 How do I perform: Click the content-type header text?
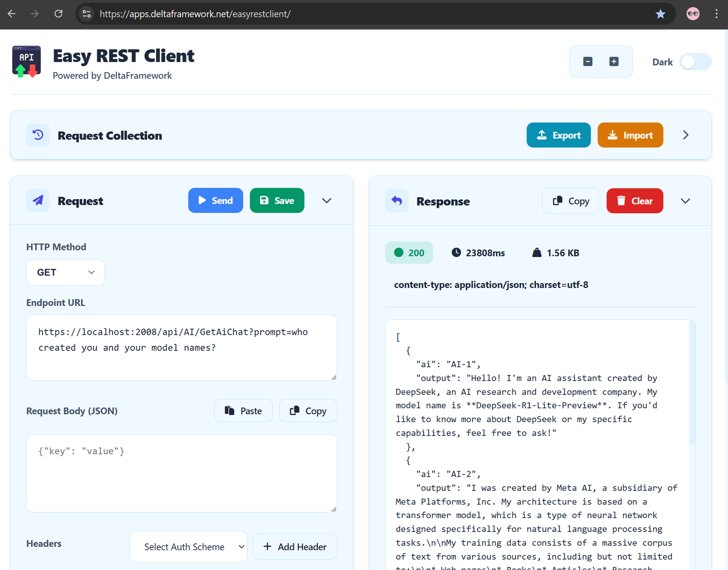pyautogui.click(x=491, y=285)
